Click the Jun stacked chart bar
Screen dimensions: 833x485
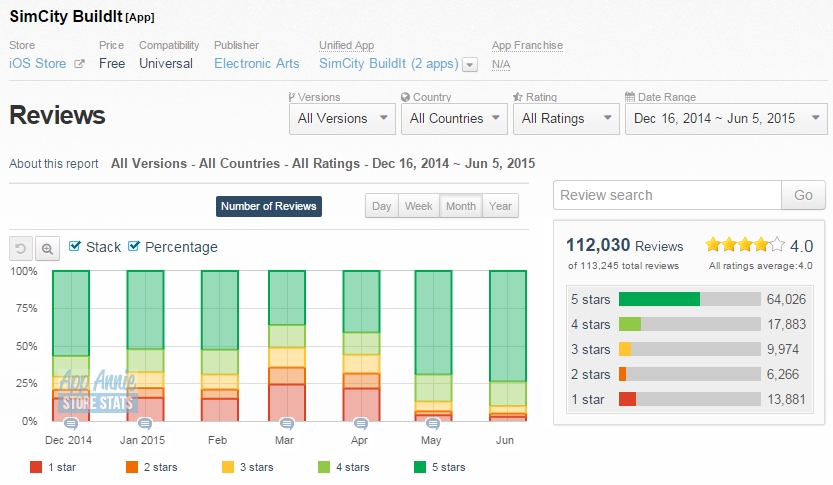coord(508,346)
